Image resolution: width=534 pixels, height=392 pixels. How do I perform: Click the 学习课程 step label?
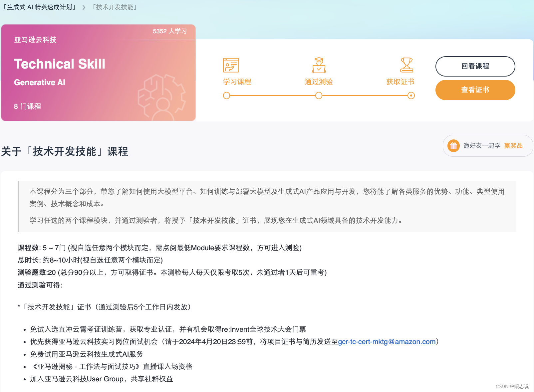[x=237, y=82]
